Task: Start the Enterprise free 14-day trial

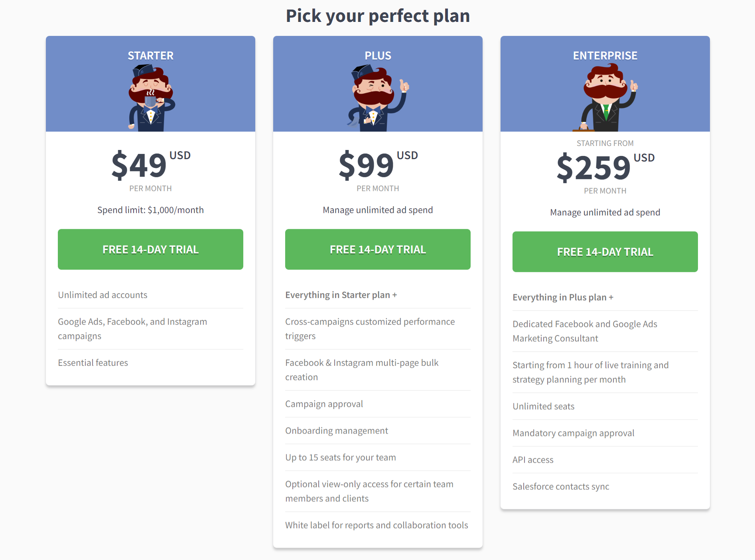Action: click(x=605, y=252)
